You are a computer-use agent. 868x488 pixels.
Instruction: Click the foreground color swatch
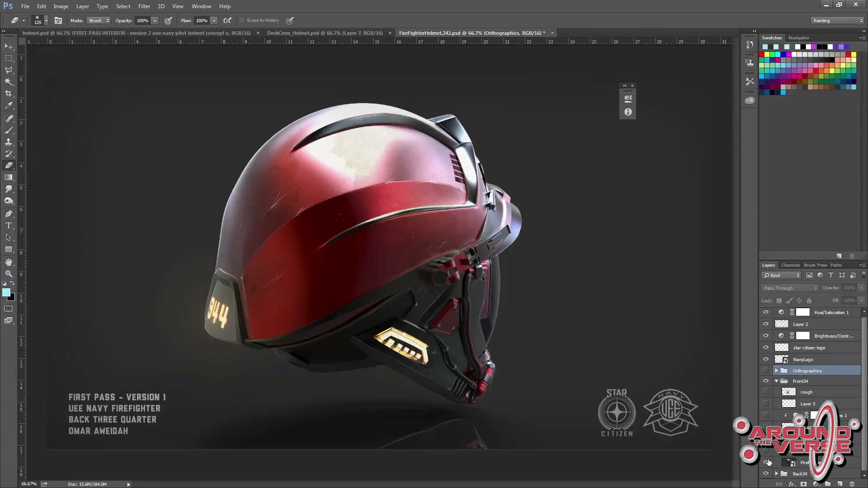click(6, 293)
